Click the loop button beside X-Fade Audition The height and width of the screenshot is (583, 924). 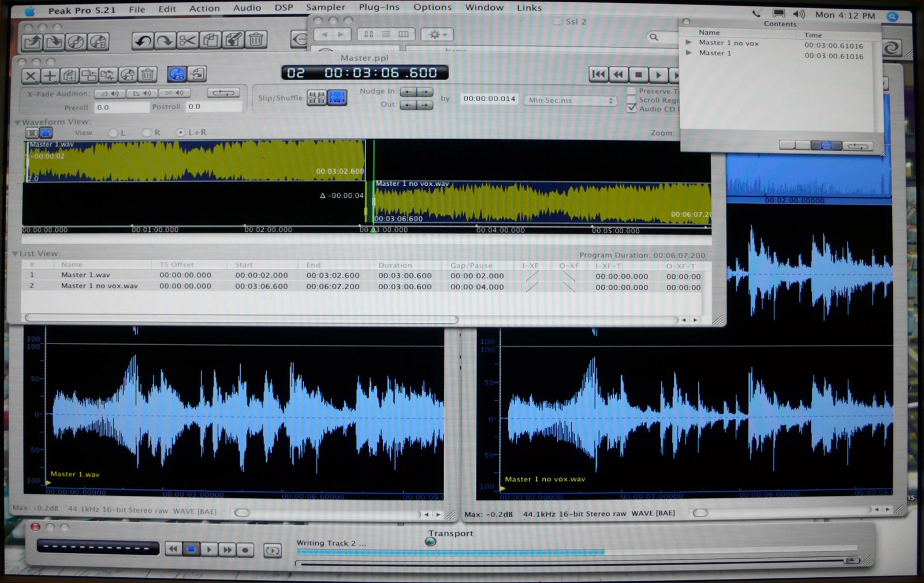[x=223, y=92]
